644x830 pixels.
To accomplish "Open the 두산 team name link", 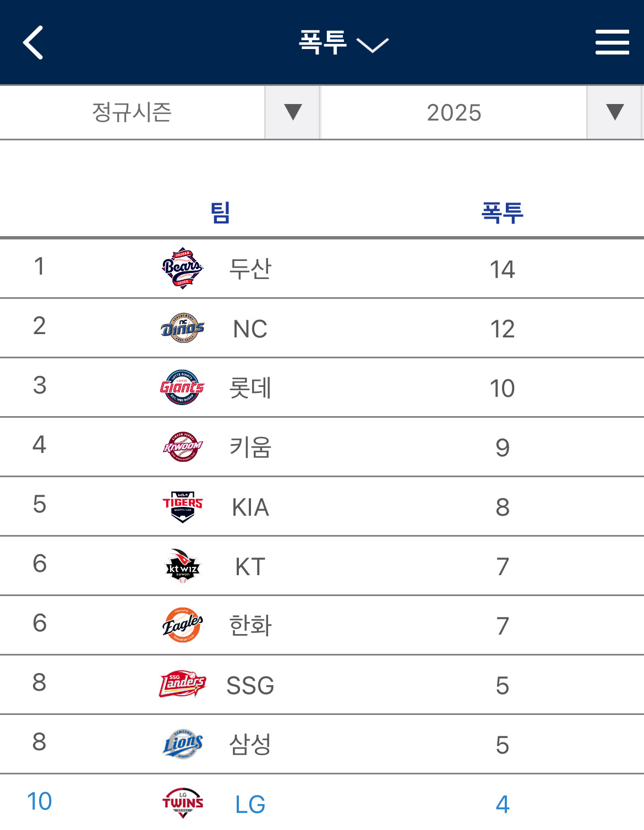I will pyautogui.click(x=250, y=269).
